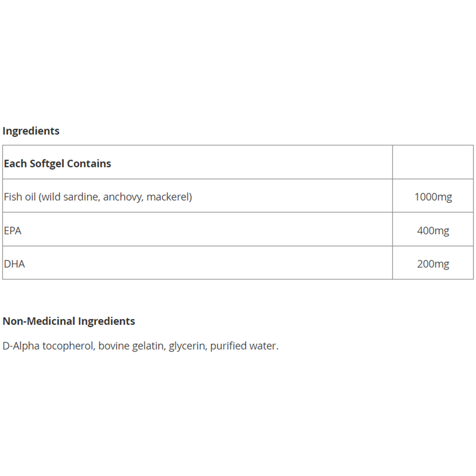This screenshot has height=476, width=476.
Task: Select the 400mg amount value
Action: pos(433,230)
